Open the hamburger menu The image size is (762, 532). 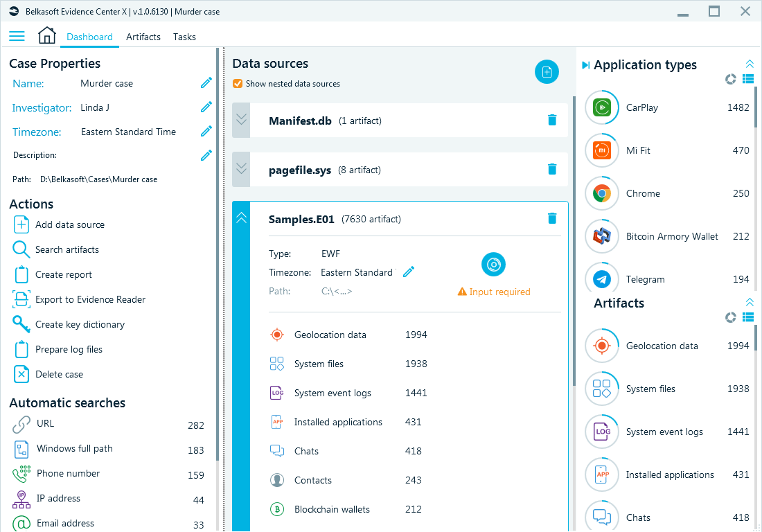17,37
